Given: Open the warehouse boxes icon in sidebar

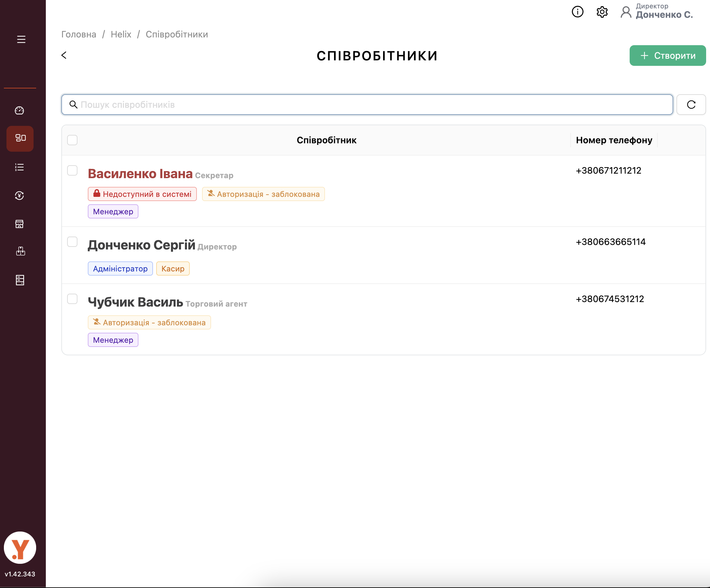Looking at the screenshot, I should (20, 251).
